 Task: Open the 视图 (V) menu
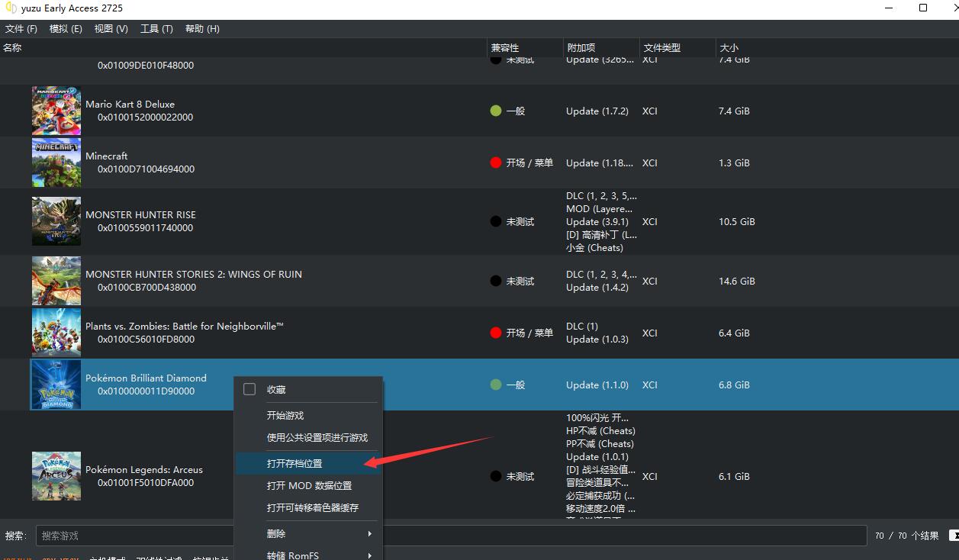111,29
